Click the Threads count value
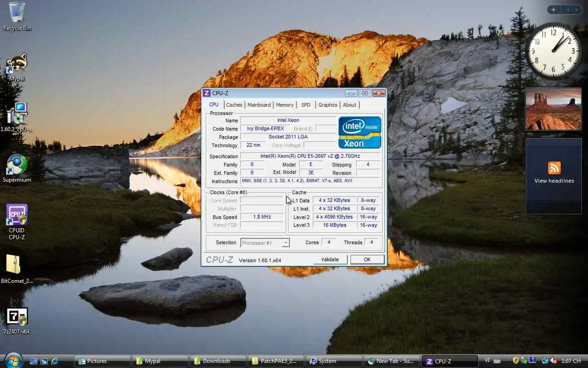This screenshot has height=368, width=588. [x=372, y=242]
